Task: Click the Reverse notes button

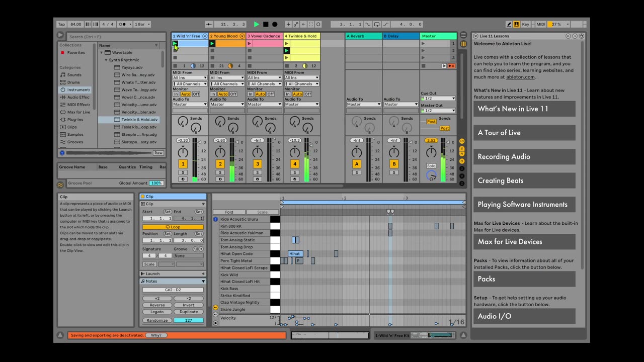Action: [157, 305]
